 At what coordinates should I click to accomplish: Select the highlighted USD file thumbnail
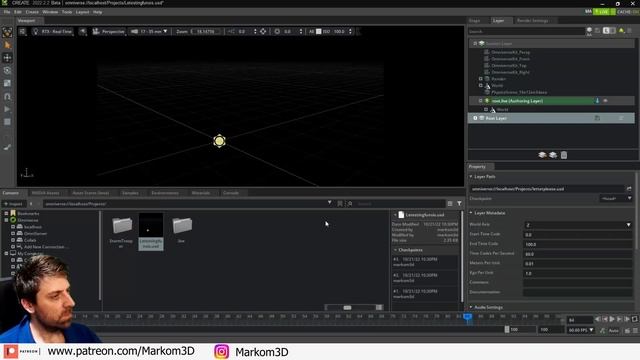151,231
